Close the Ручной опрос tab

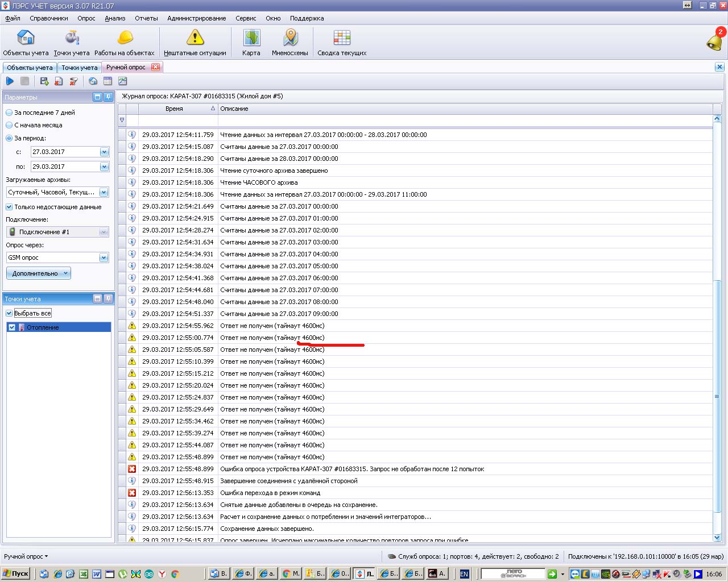(155, 67)
